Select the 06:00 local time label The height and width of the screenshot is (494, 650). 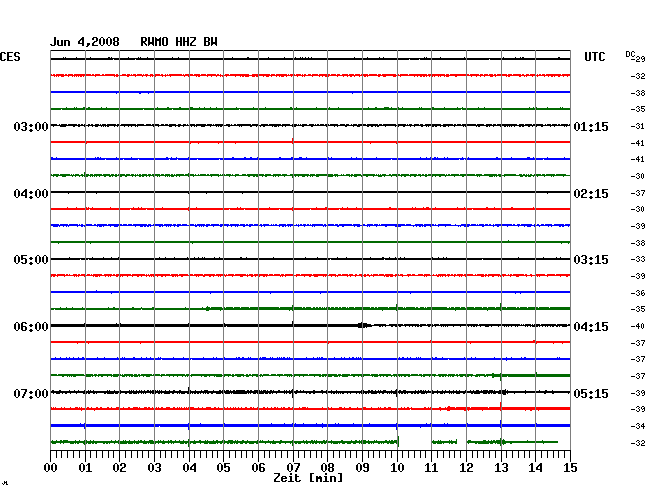(x=31, y=327)
